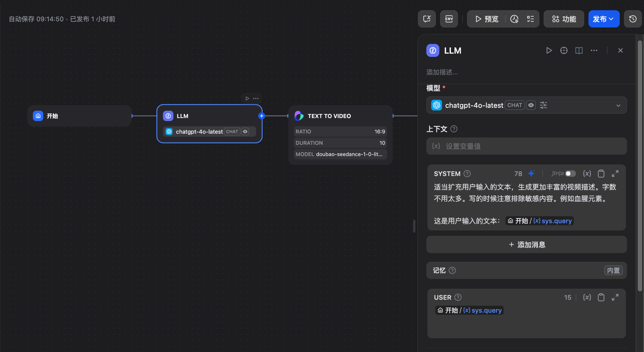Show the SYSTEM prompt help tooltip

pos(467,174)
